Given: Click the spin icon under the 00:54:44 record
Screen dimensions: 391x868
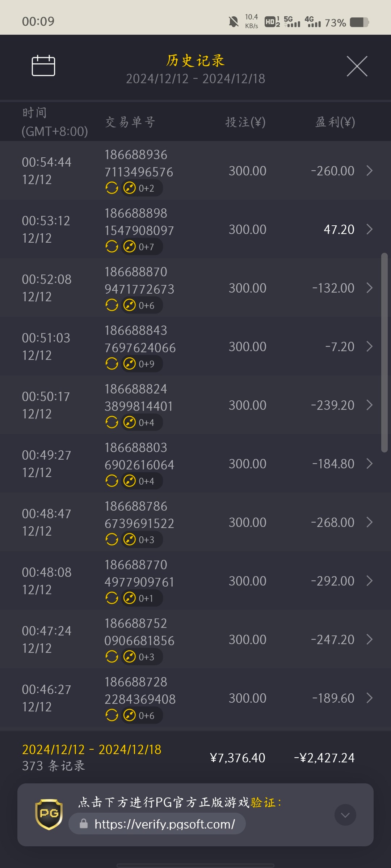Looking at the screenshot, I should click(112, 188).
